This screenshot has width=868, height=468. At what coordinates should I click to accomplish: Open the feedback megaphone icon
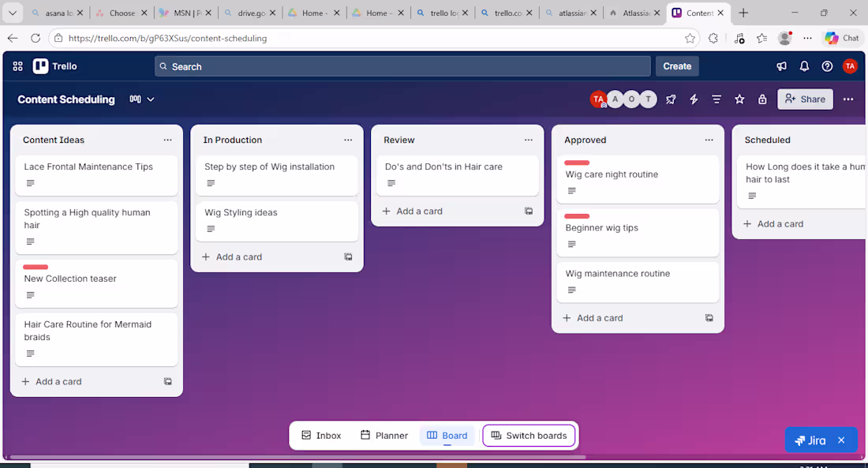(x=782, y=66)
